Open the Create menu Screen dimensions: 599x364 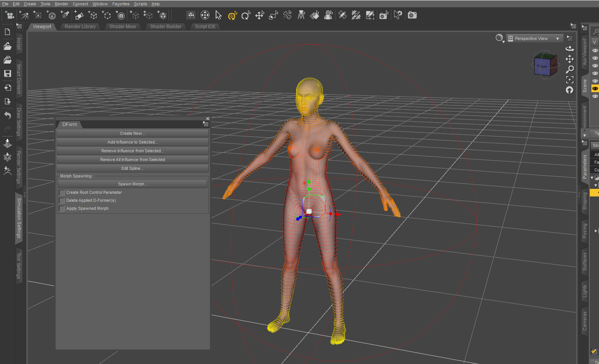coord(30,4)
